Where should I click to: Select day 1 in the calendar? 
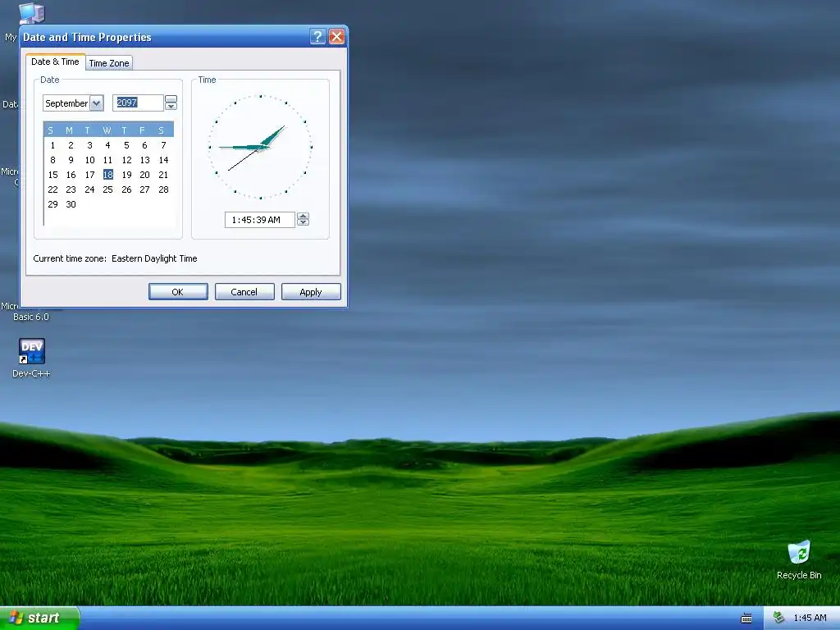pyautogui.click(x=52, y=145)
